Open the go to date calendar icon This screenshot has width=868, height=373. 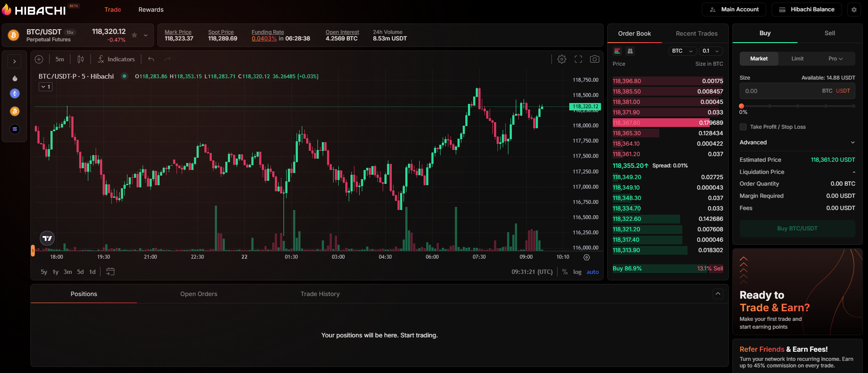[x=110, y=272]
